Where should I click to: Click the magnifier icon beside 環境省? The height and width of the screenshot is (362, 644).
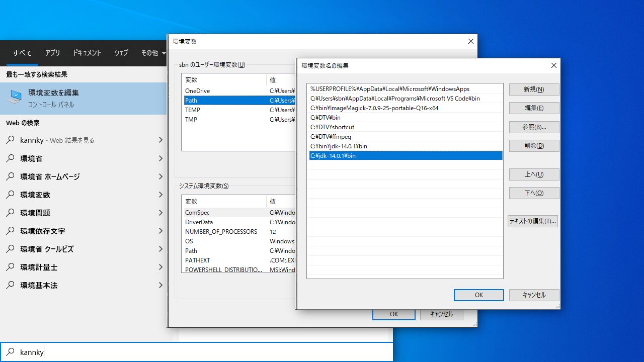(10, 158)
